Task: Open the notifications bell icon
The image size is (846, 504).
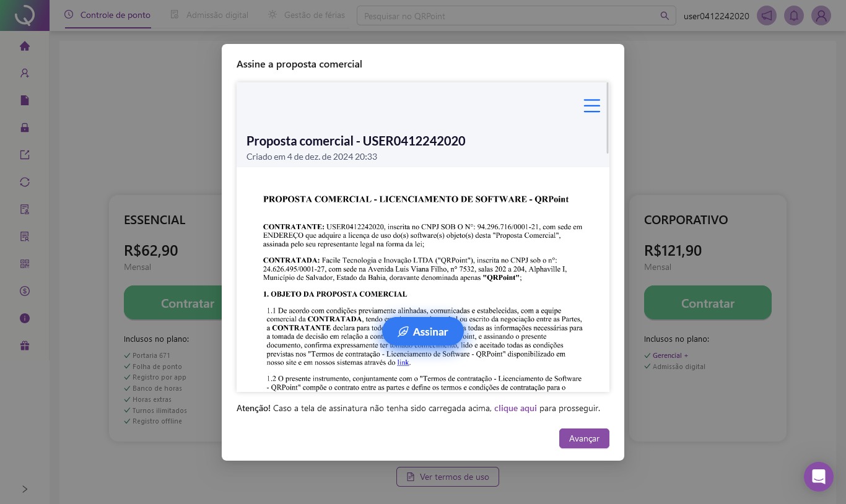Action: [794, 16]
